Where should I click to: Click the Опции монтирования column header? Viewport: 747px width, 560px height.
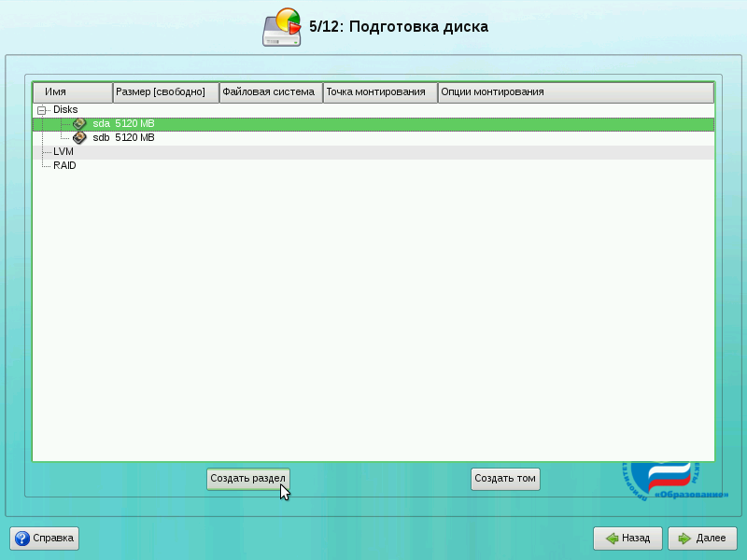pyautogui.click(x=575, y=92)
